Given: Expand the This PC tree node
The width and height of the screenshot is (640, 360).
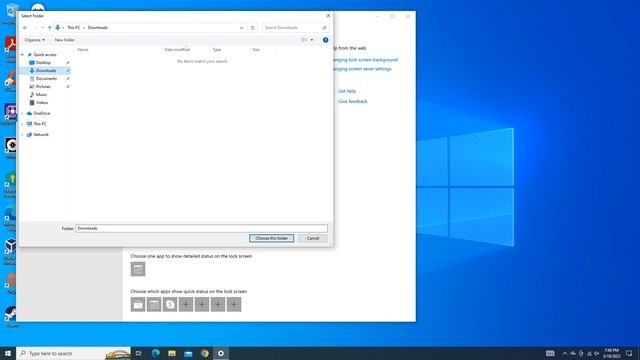Looking at the screenshot, I should click(22, 124).
